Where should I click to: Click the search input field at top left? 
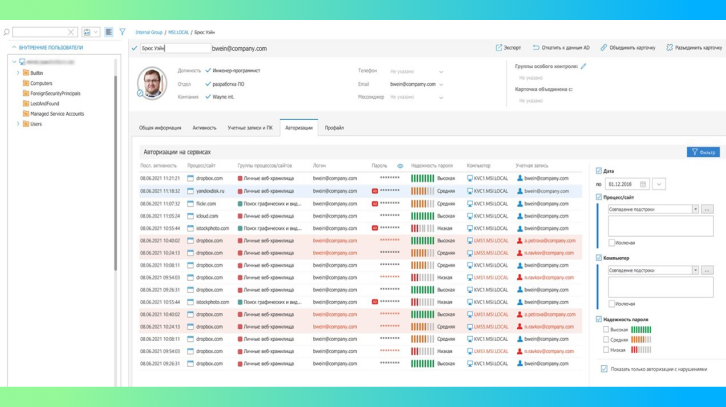(42, 32)
